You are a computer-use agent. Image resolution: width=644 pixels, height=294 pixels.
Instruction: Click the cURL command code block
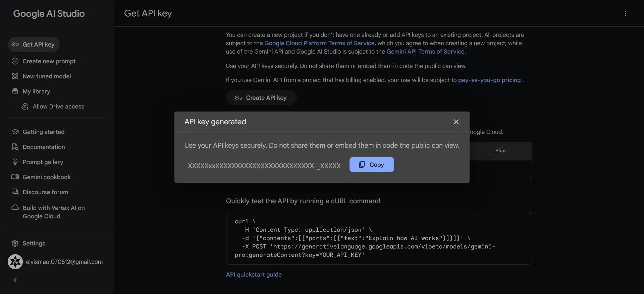pyautogui.click(x=379, y=238)
